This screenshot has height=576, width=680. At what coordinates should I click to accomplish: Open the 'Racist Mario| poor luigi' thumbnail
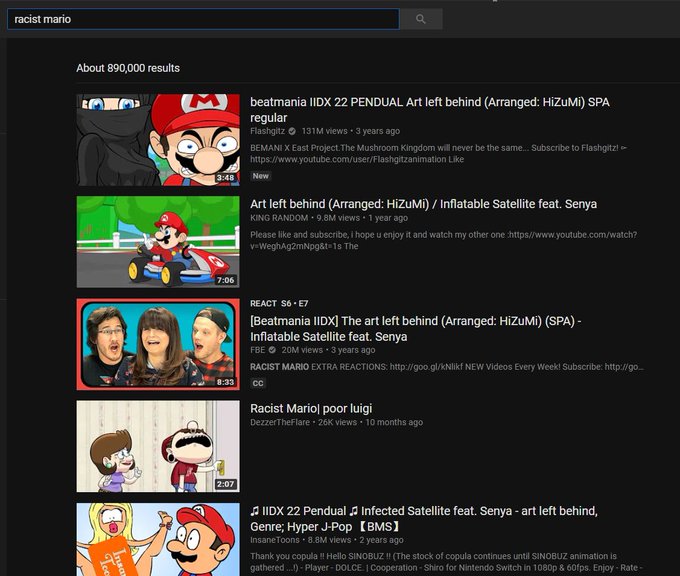pos(158,446)
